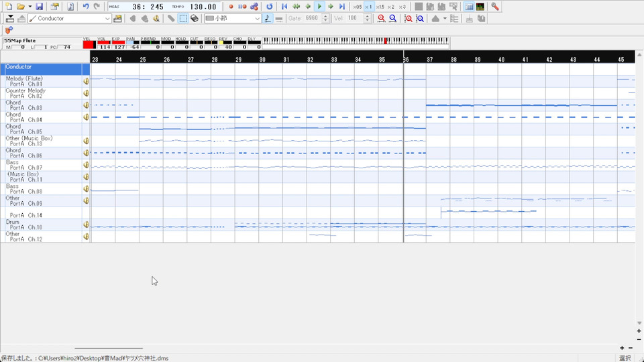The height and width of the screenshot is (362, 644).
Task: Zoom out horizontally with blue magnifier
Action: (392, 19)
